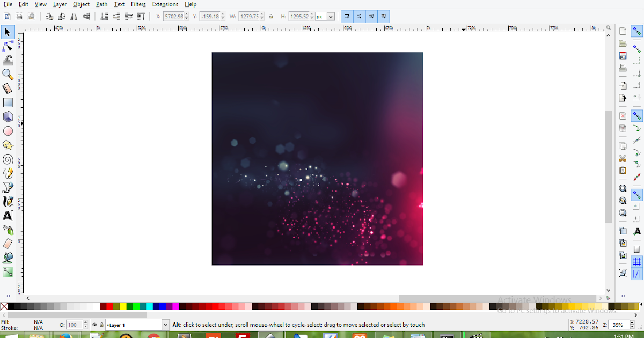The height and width of the screenshot is (338, 644).
Task: Select the Eraser tool
Action: coord(8,244)
